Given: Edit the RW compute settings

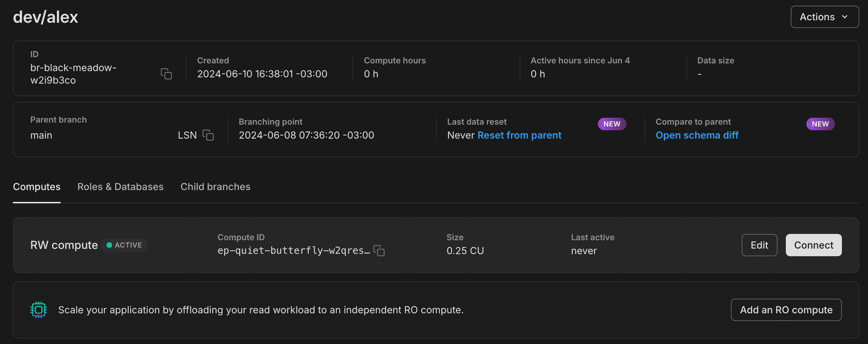Looking at the screenshot, I should (x=759, y=245).
